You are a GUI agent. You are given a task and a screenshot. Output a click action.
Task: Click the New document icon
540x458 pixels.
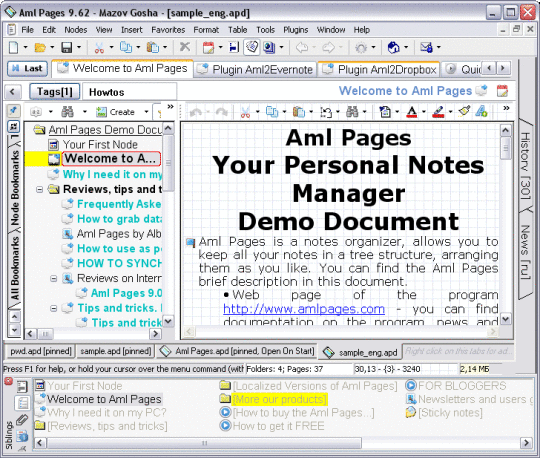[13, 48]
